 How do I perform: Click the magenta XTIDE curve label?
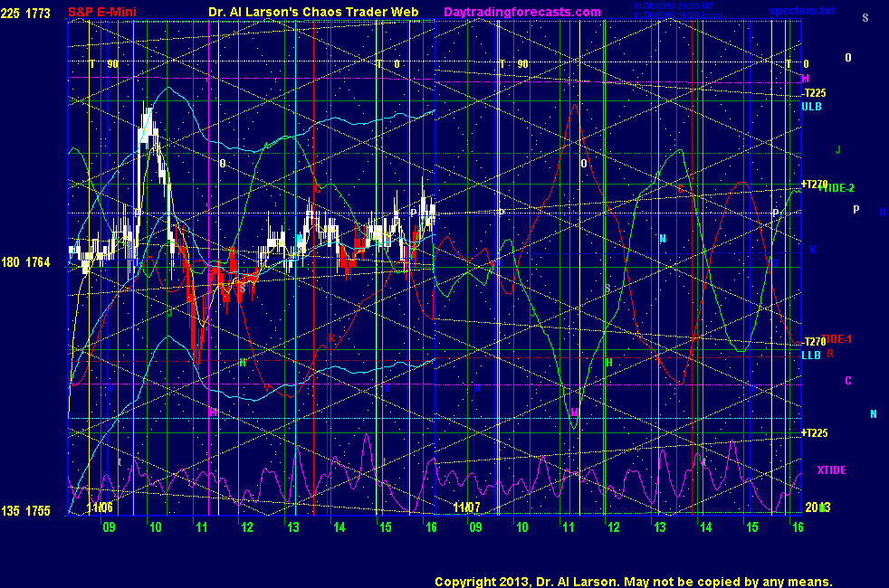click(x=832, y=469)
